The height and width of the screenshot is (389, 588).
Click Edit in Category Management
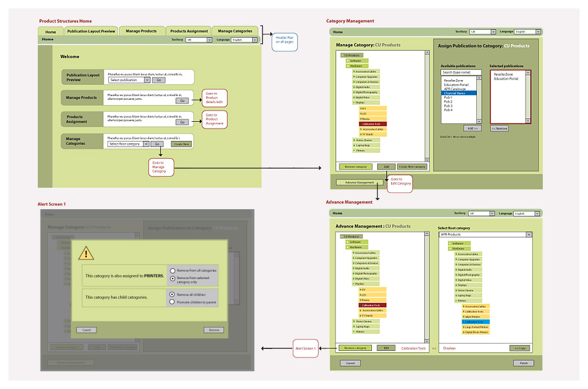[x=386, y=166]
